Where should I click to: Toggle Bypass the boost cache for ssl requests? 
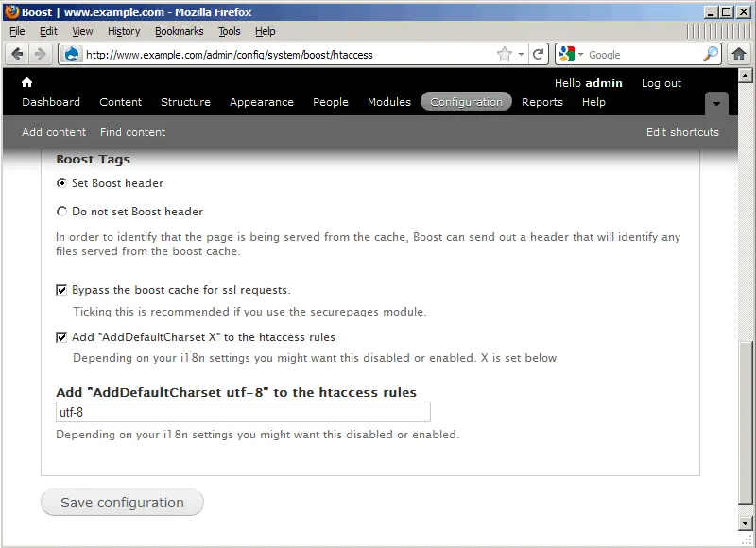61,290
